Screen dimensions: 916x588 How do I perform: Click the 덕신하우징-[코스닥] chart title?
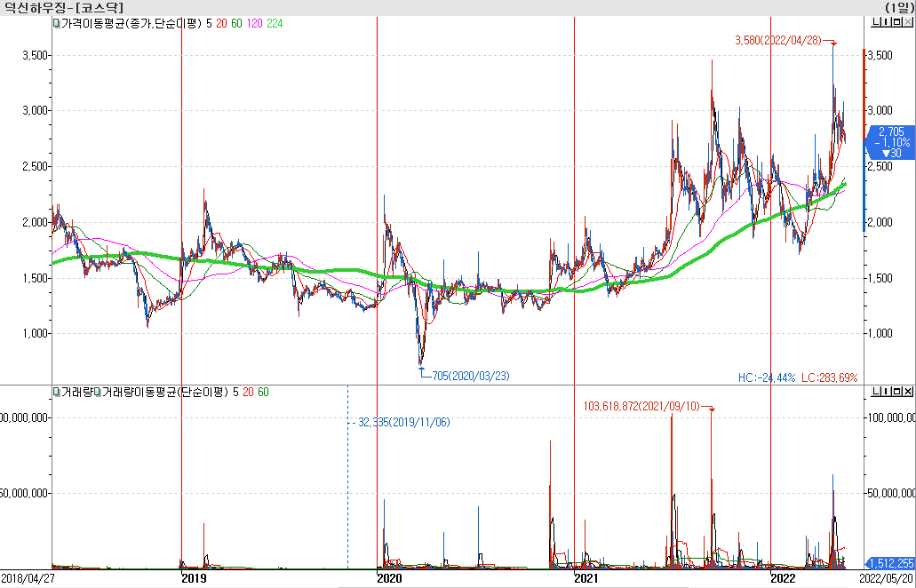(x=64, y=7)
